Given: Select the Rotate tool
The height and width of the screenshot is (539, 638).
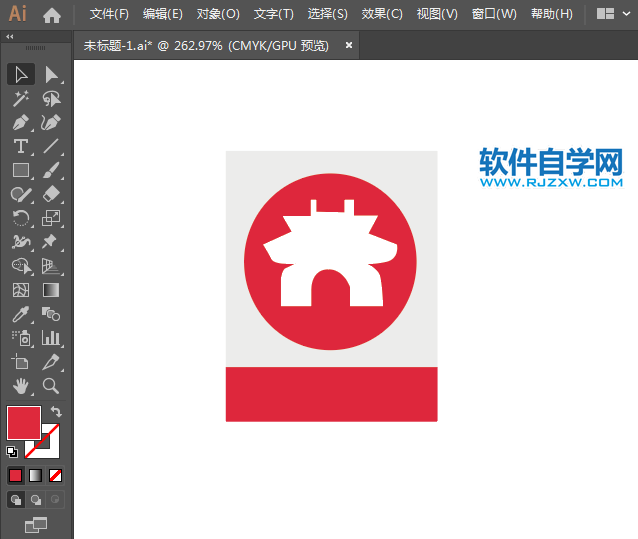Looking at the screenshot, I should 21,218.
